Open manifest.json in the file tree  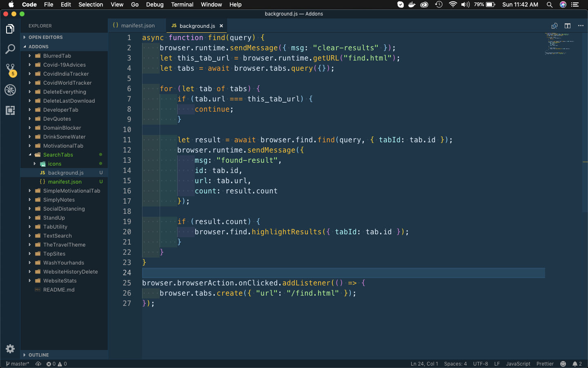pyautogui.click(x=65, y=182)
